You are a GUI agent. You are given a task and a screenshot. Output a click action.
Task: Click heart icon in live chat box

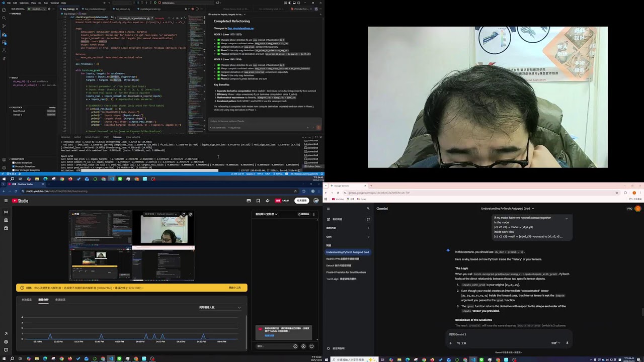311,346
